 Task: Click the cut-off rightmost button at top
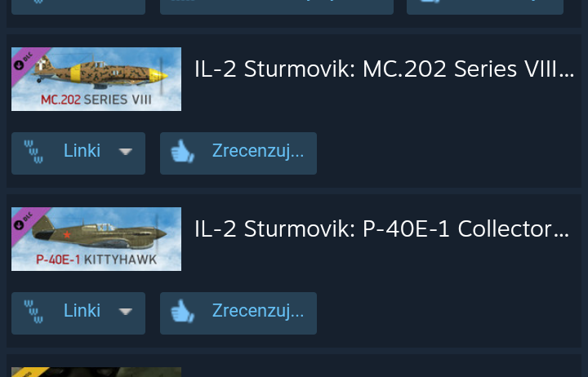pyautogui.click(x=485, y=7)
